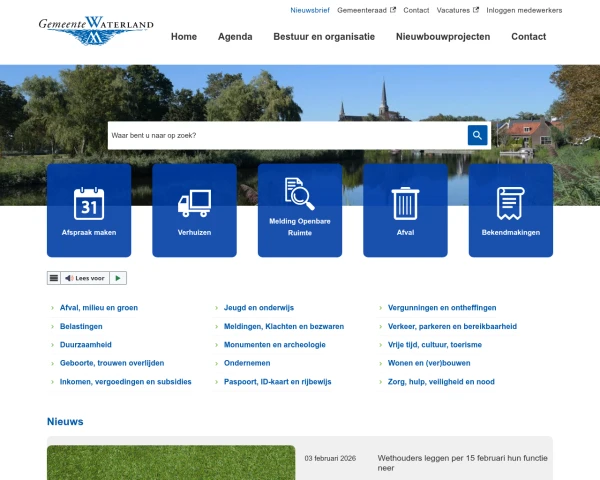Open the Nieuwsbrief link in top bar
The height and width of the screenshot is (480, 600).
click(x=309, y=10)
